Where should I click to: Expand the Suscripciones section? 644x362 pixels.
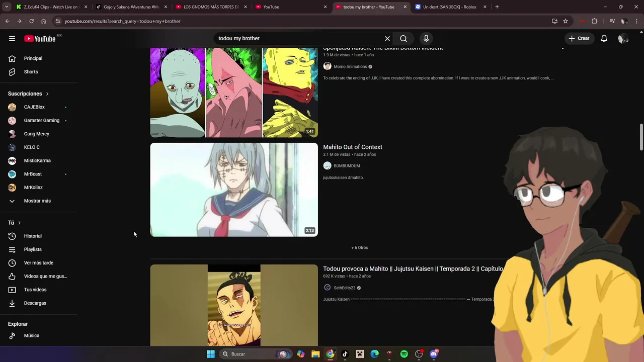(29, 94)
